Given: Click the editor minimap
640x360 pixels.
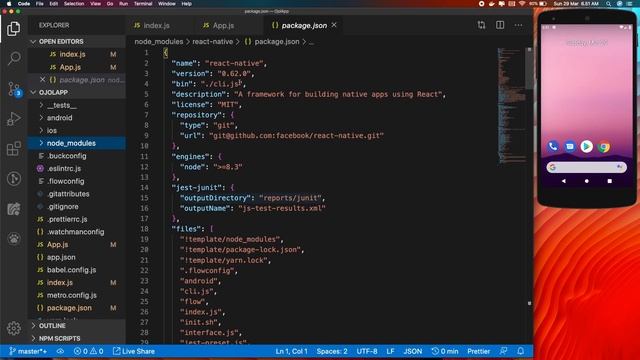Looking at the screenshot, I should (511, 106).
